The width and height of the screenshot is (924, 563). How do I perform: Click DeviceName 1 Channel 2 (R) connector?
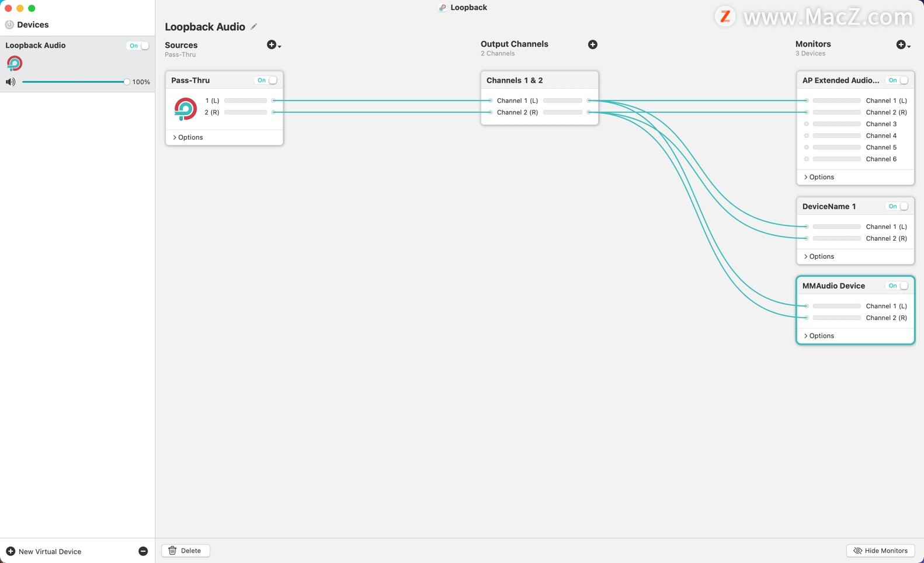click(807, 238)
